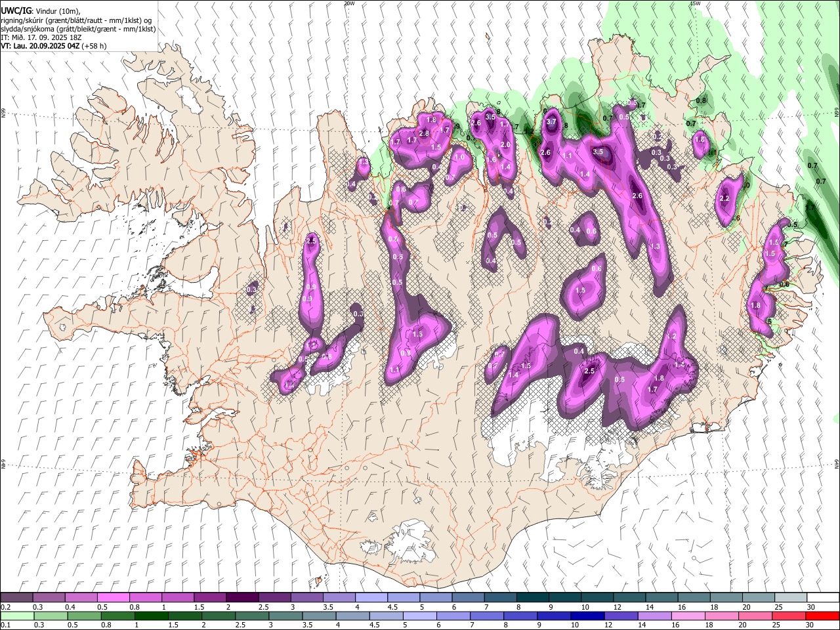Pick the violet rain swatch at 14
The height and width of the screenshot is (630, 840).
(654, 616)
